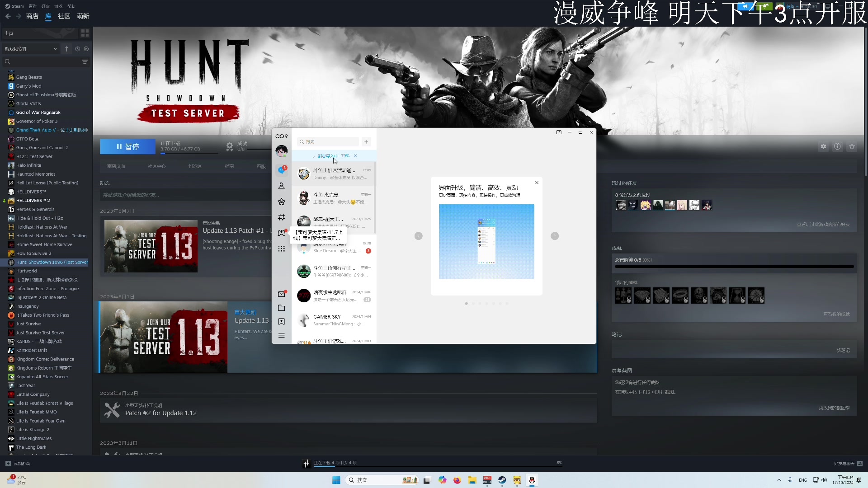The width and height of the screenshot is (868, 488).
Task: Go forward in Steam navigation
Action: (19, 16)
